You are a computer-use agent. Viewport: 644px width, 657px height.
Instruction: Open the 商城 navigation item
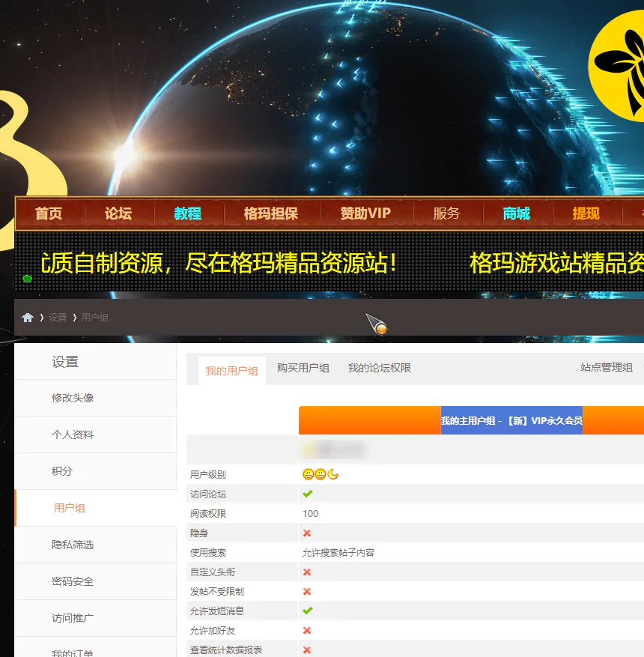click(517, 214)
